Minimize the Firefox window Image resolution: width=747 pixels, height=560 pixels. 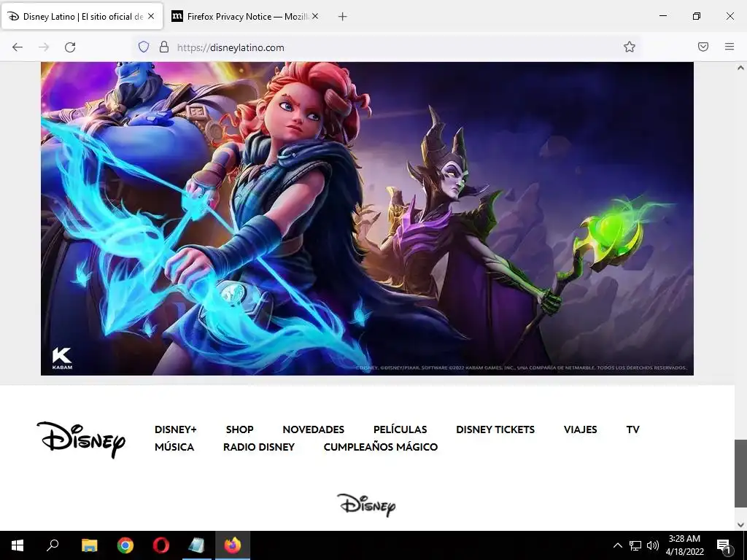coord(662,16)
